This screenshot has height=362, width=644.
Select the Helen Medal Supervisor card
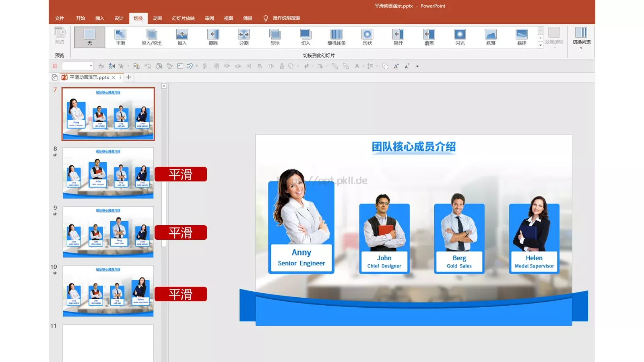point(534,235)
